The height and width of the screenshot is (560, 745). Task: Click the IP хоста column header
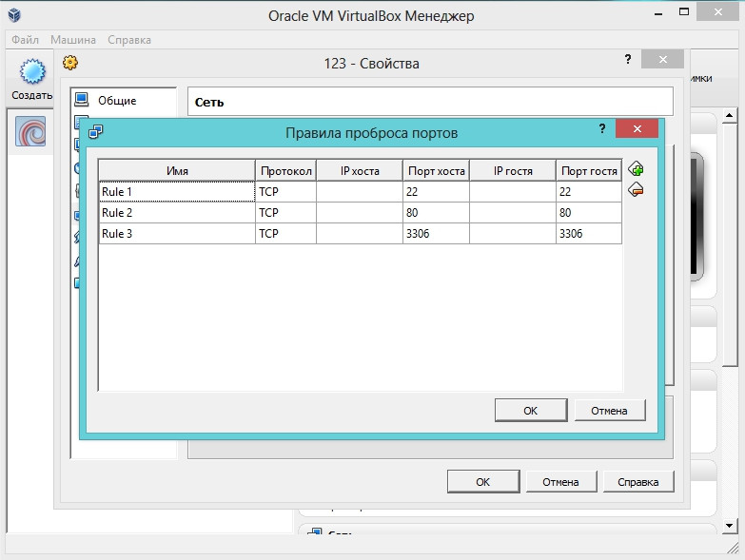[360, 170]
